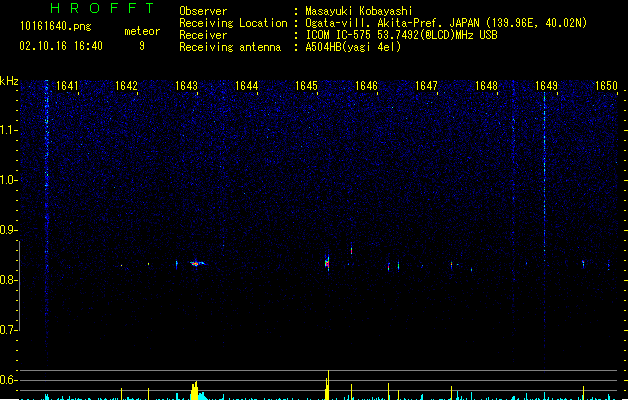Click the 1646 time axis marker

click(x=366, y=86)
